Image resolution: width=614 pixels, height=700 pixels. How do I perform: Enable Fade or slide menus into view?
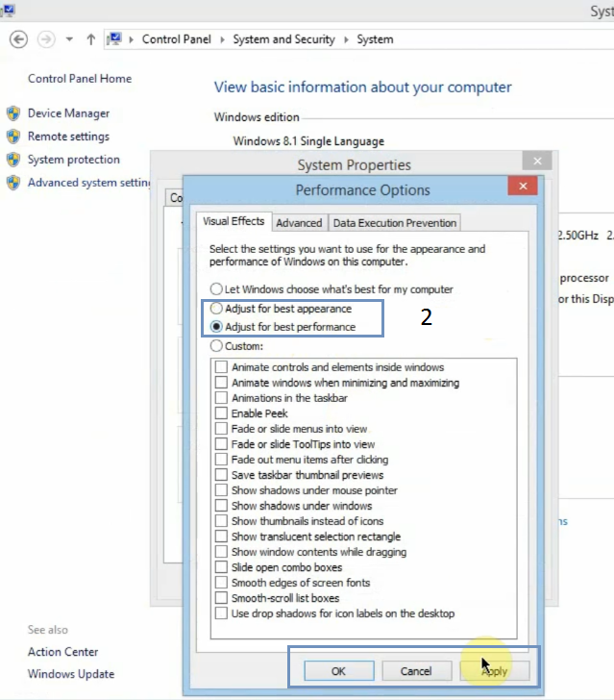click(x=221, y=429)
